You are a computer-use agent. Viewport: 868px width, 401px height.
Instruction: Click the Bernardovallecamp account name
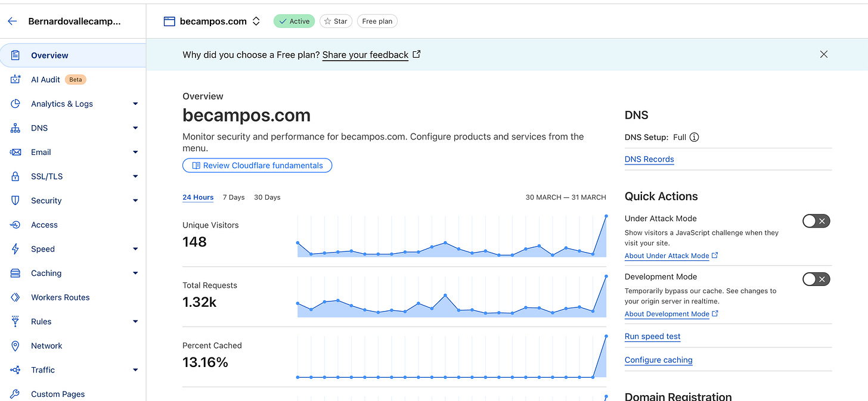pyautogui.click(x=75, y=21)
